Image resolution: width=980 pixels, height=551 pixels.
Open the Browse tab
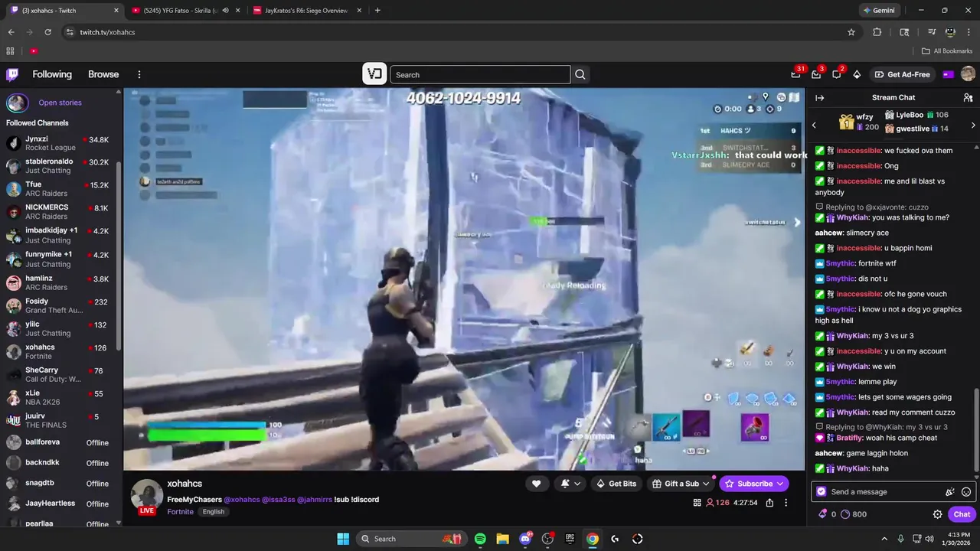103,74
